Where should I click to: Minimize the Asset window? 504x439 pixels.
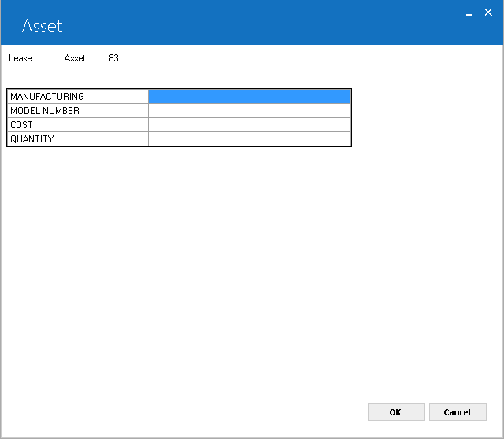[469, 13]
